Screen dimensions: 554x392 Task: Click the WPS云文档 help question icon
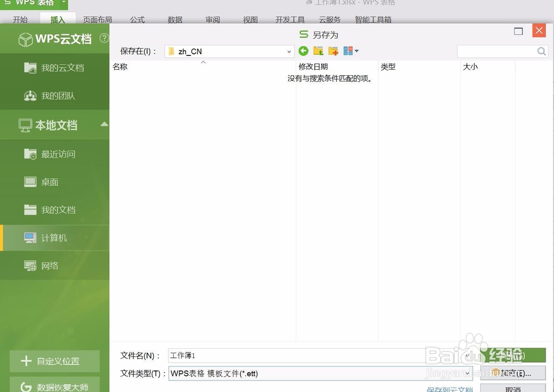click(x=104, y=38)
